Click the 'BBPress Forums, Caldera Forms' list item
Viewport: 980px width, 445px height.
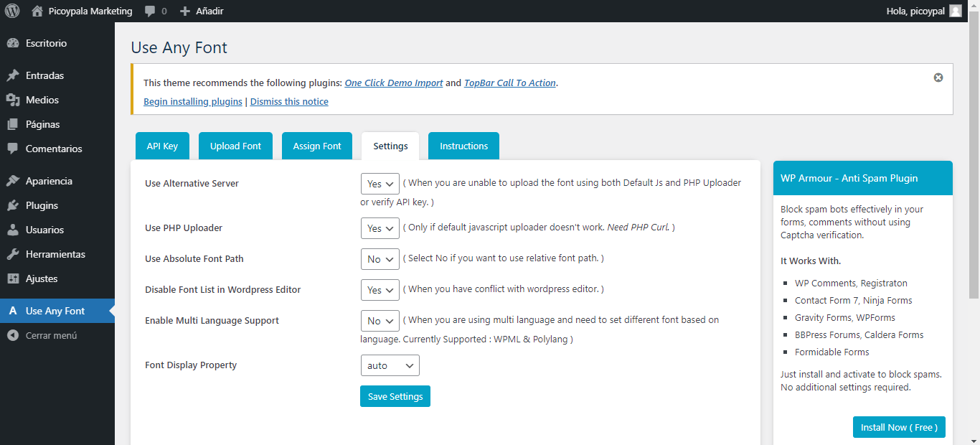[x=859, y=334]
